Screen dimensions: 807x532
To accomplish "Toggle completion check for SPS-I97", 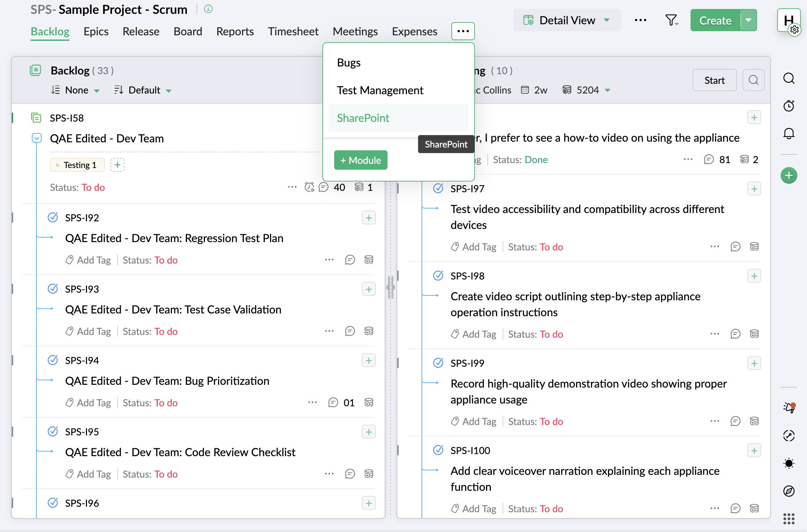I will (438, 188).
